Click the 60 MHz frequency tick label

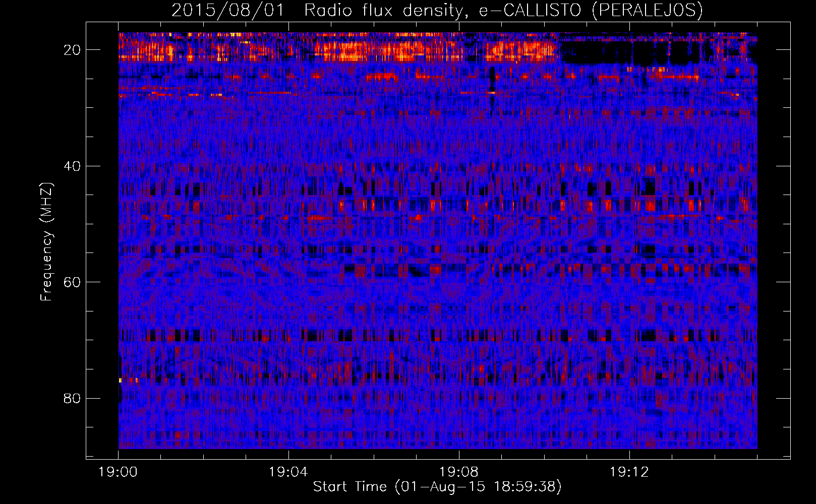tap(73, 282)
